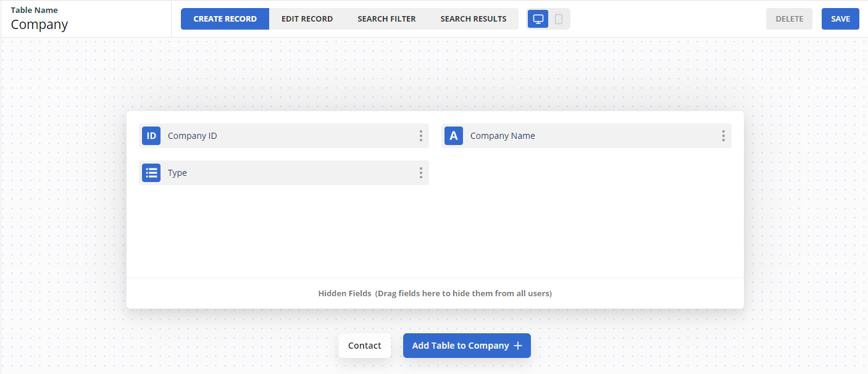Image resolution: width=868 pixels, height=374 pixels.
Task: Click the list icon on the Type field
Action: (x=151, y=173)
